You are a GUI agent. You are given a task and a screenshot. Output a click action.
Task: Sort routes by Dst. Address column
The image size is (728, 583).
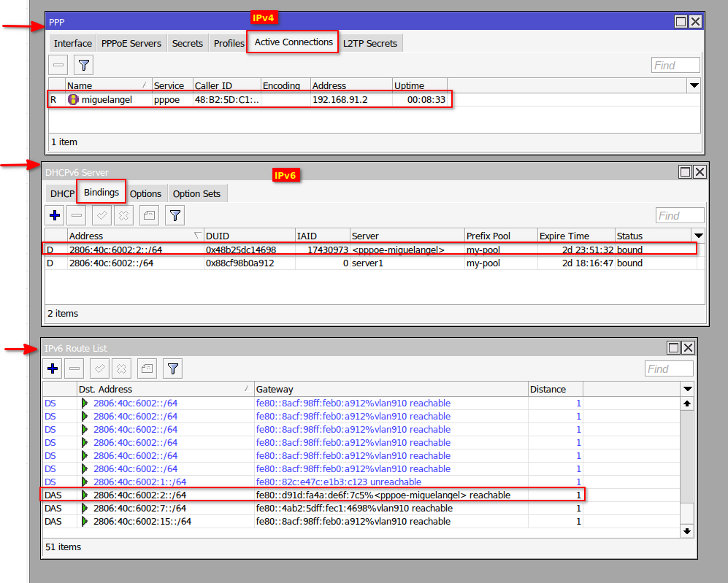click(x=165, y=389)
